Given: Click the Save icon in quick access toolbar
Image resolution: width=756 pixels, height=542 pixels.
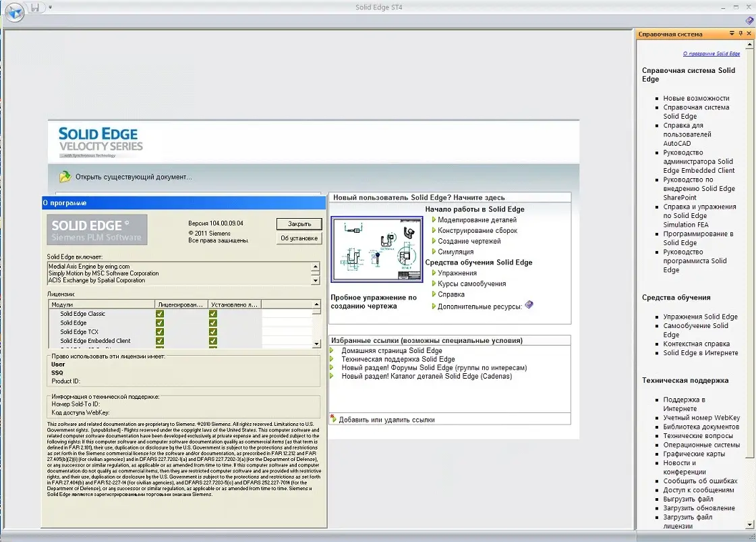Looking at the screenshot, I should pyautogui.click(x=35, y=8).
